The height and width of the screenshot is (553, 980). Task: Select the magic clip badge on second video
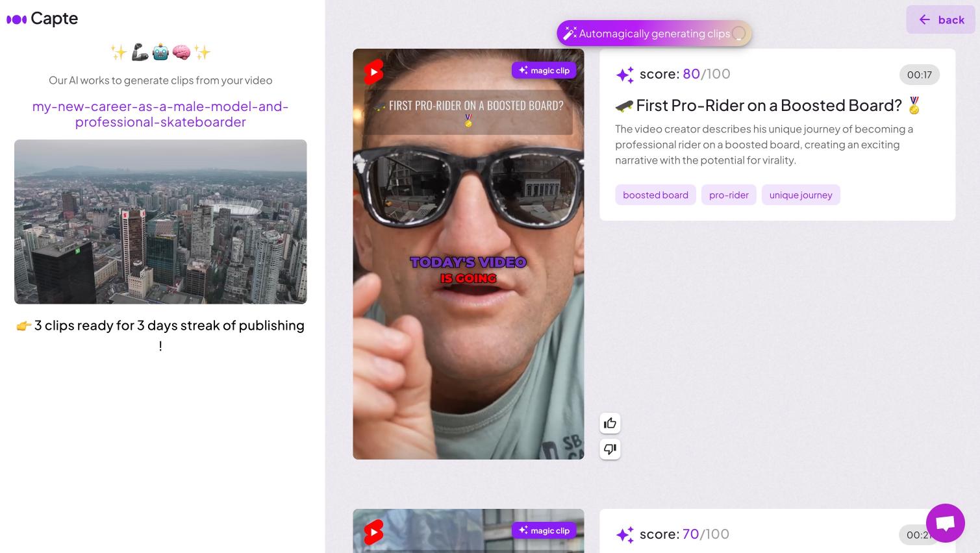544,531
